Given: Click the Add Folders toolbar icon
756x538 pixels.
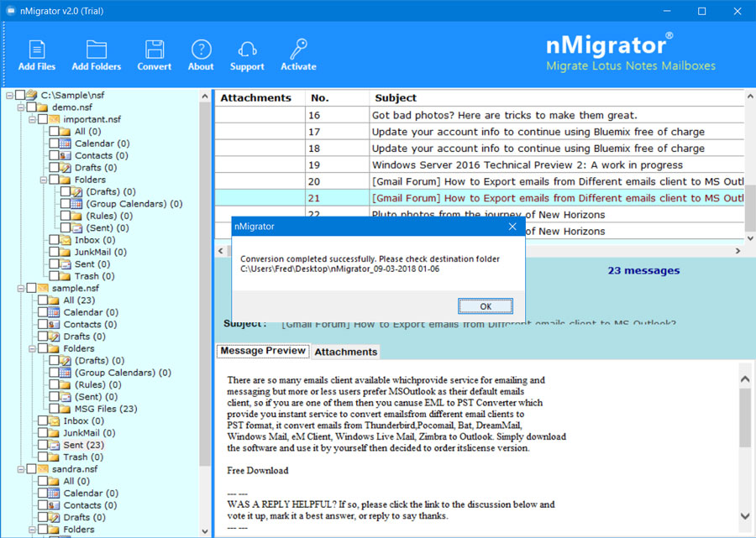Looking at the screenshot, I should click(x=97, y=50).
